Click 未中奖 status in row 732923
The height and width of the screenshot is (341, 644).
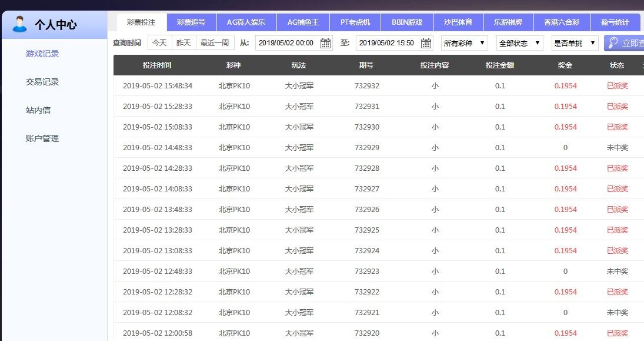tap(618, 271)
